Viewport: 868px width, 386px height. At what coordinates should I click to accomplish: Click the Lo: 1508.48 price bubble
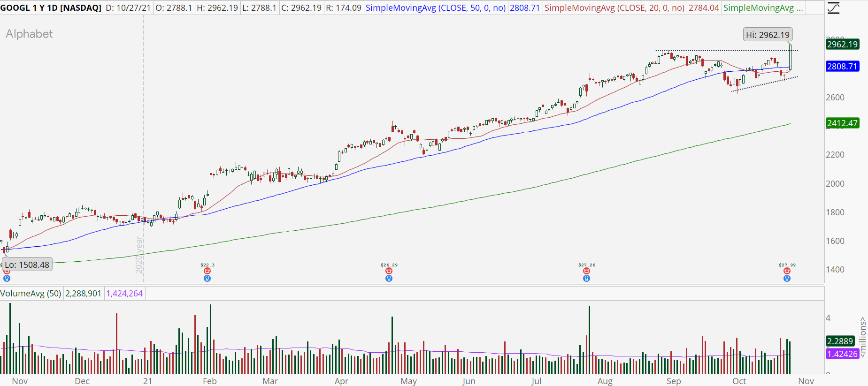(27, 265)
